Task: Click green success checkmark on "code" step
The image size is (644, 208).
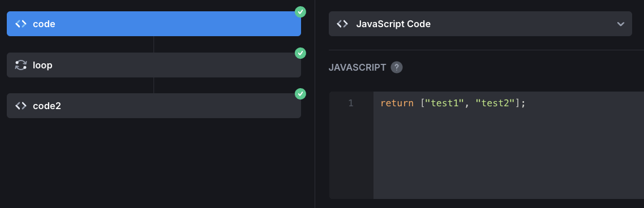Action: [300, 12]
